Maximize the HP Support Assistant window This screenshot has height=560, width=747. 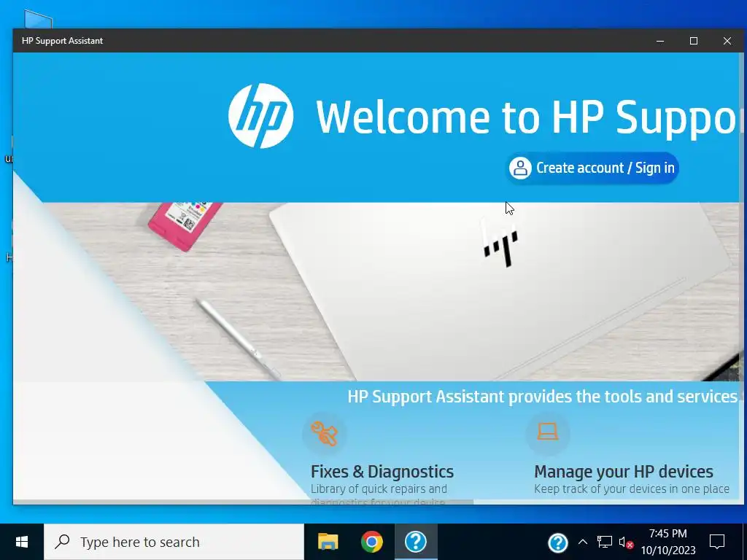pyautogui.click(x=694, y=41)
